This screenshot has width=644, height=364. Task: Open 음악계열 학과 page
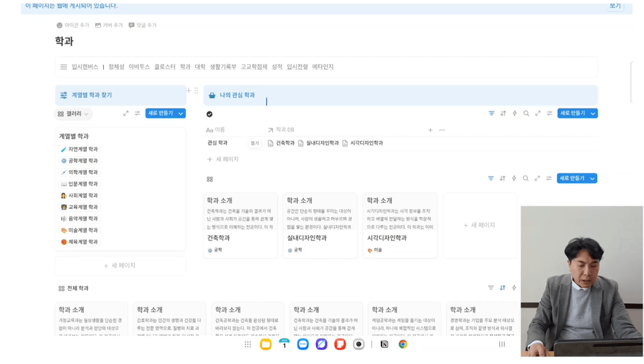tap(80, 218)
